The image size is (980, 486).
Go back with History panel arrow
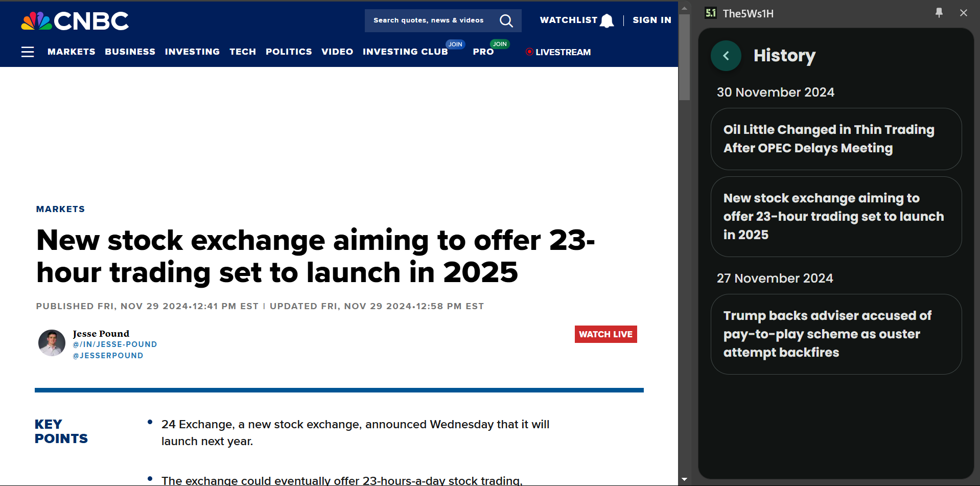pyautogui.click(x=726, y=56)
